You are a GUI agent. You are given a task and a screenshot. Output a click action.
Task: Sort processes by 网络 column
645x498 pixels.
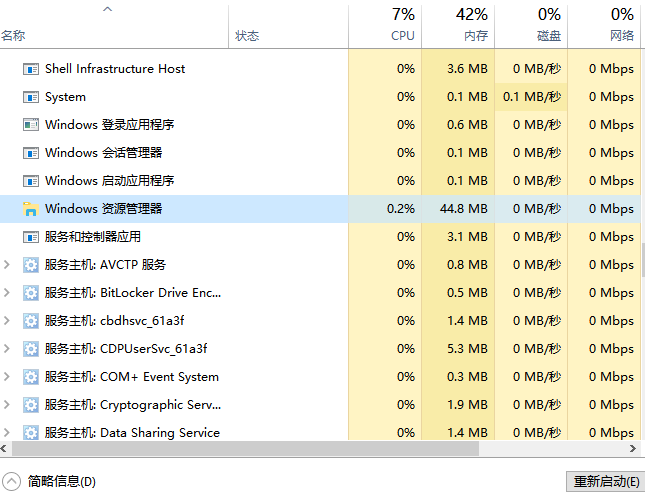pos(604,26)
